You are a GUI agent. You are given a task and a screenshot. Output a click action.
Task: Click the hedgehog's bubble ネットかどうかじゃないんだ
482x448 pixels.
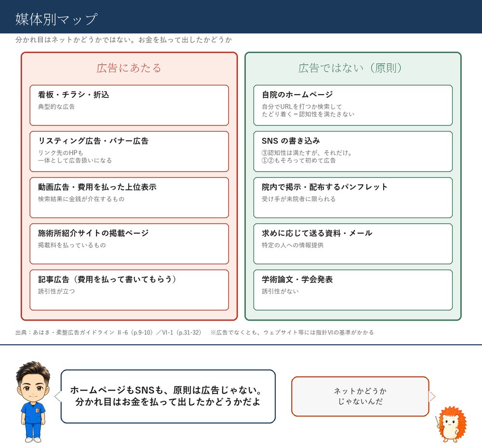coord(360,396)
